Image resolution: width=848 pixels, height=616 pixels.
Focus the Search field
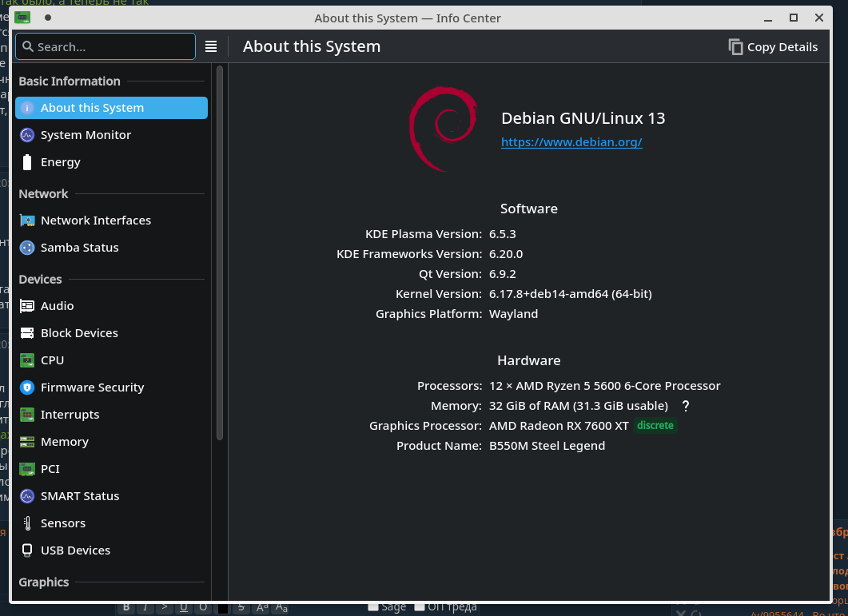tap(106, 46)
